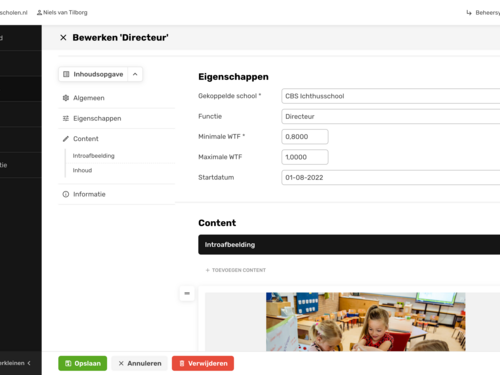Click the black Introafbeelding content block header
Screen dimensions: 500x375
[x=349, y=245]
